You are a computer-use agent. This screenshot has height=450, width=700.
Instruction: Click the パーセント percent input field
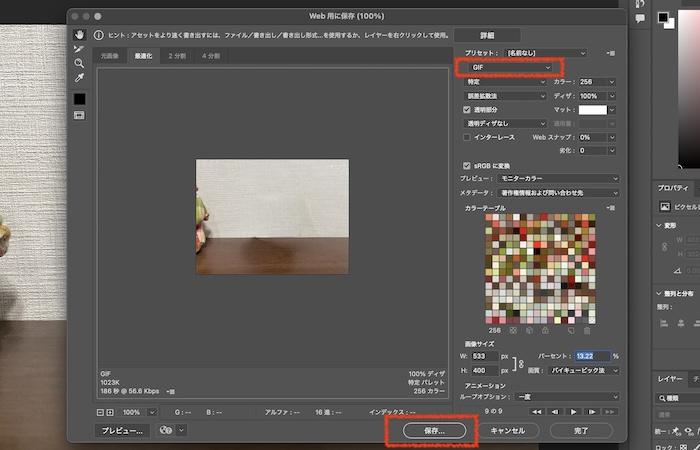(592, 356)
